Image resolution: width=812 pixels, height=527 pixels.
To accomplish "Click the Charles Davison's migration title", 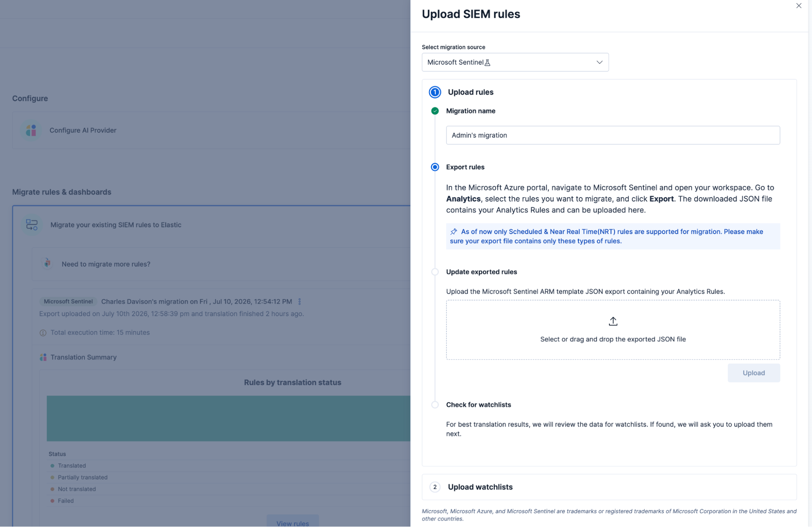I will click(x=197, y=301).
